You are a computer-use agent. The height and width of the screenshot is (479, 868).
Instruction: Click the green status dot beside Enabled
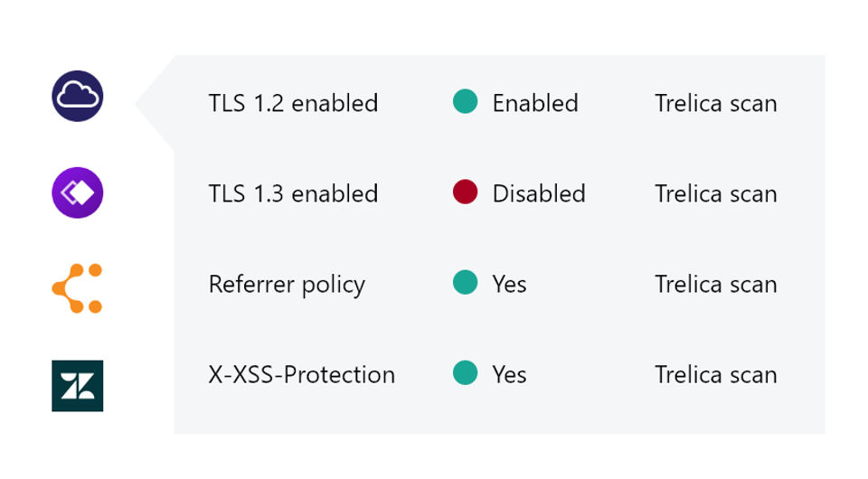click(x=465, y=102)
